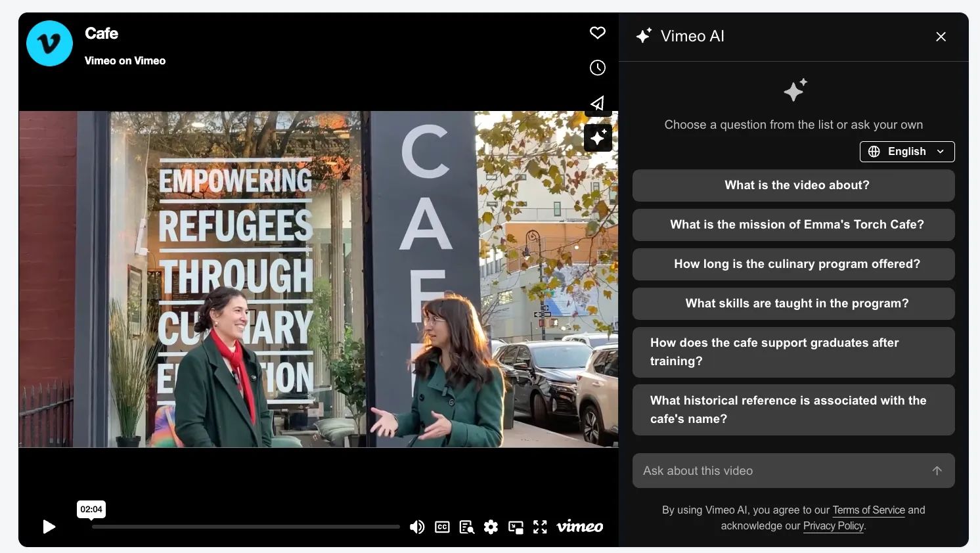The height and width of the screenshot is (553, 980).
Task: Ask about mission of Emma's Torch Cafe
Action: (x=793, y=225)
